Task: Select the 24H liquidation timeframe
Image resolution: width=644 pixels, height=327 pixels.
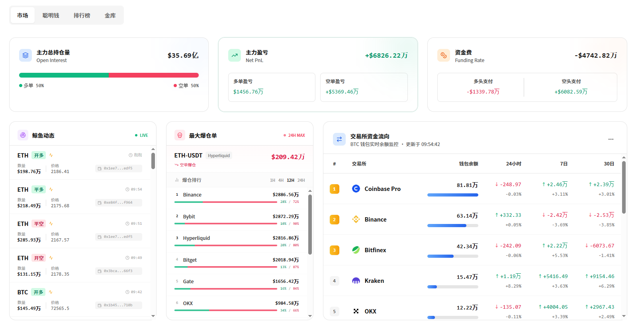Action: [301, 180]
